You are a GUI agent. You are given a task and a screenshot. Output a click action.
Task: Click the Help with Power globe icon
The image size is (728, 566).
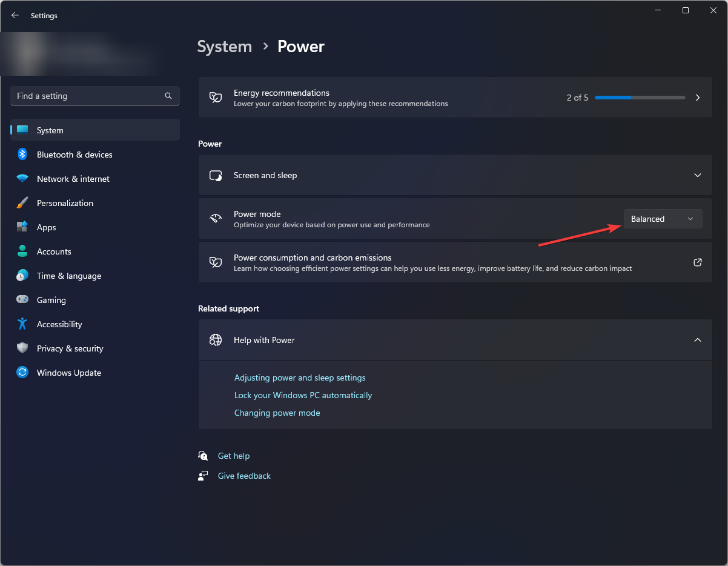pyautogui.click(x=216, y=340)
